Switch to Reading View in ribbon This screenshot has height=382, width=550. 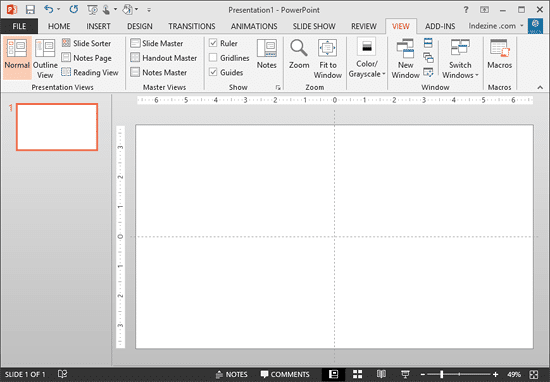90,72
